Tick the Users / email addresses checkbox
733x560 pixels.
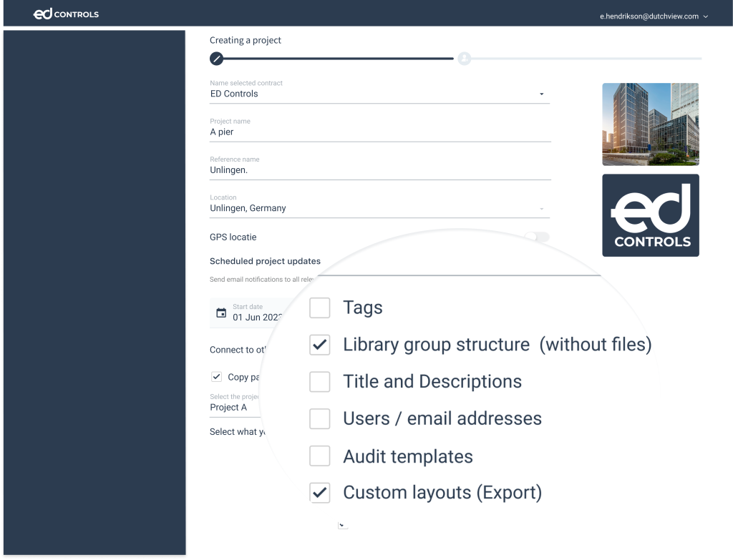click(320, 418)
